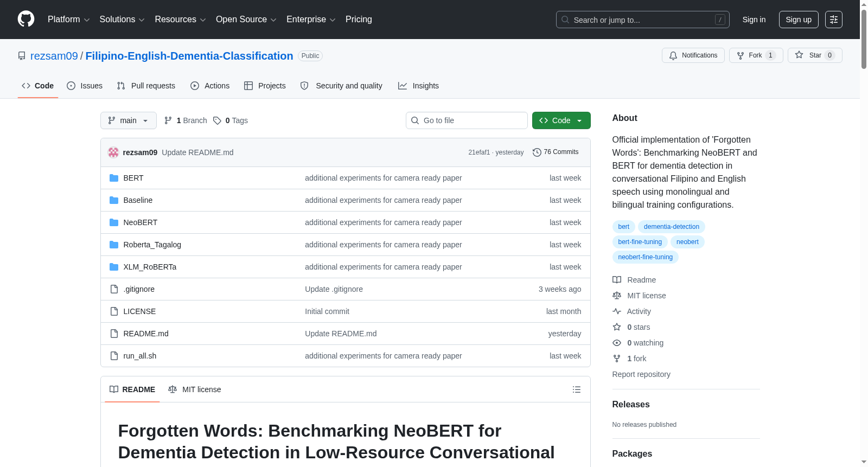Switch to Security and quality tab
868x467 pixels.
click(341, 86)
